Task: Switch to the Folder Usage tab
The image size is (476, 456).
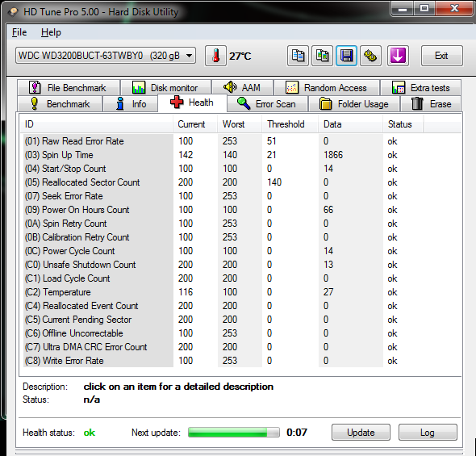Action: pyautogui.click(x=354, y=104)
